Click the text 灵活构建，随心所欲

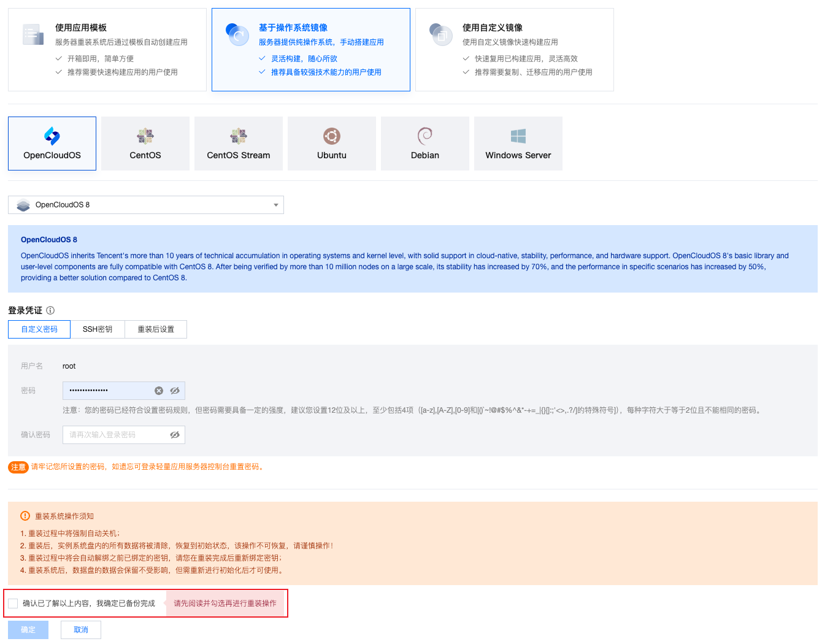point(304,59)
